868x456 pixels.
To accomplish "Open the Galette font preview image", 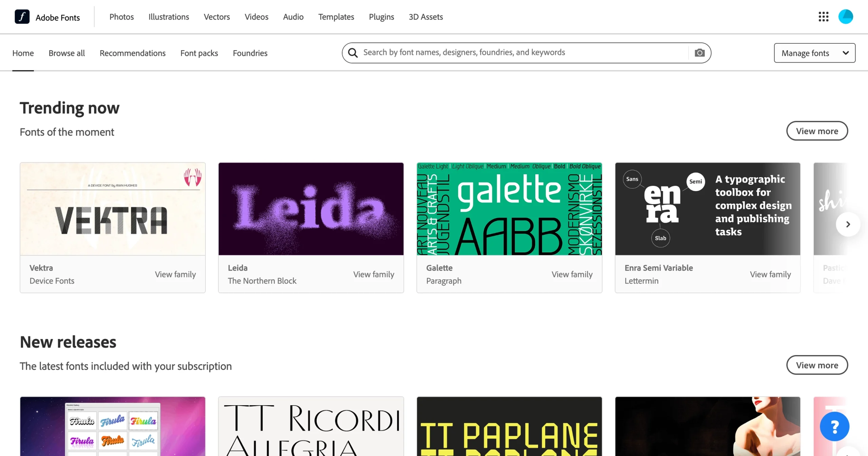I will 509,209.
